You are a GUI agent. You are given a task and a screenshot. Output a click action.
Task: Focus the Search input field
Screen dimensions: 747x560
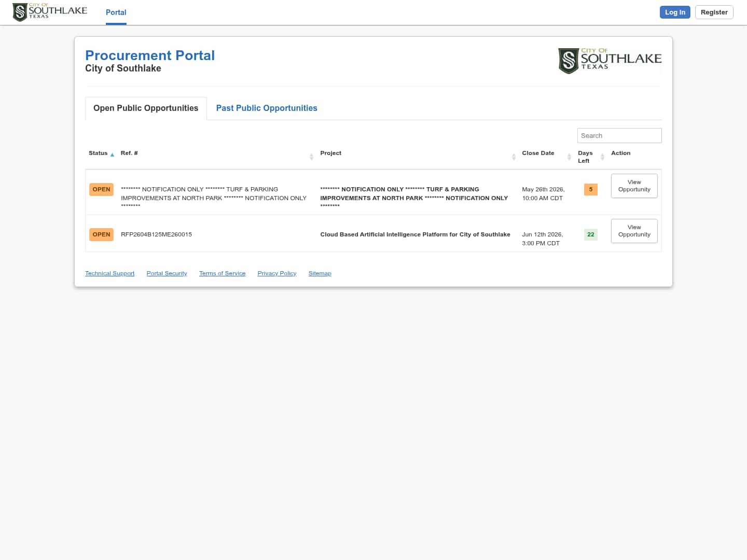tap(619, 136)
